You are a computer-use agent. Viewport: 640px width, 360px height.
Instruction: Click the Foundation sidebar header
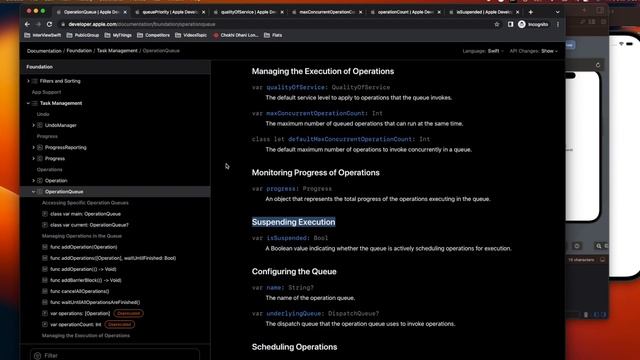coord(40,67)
